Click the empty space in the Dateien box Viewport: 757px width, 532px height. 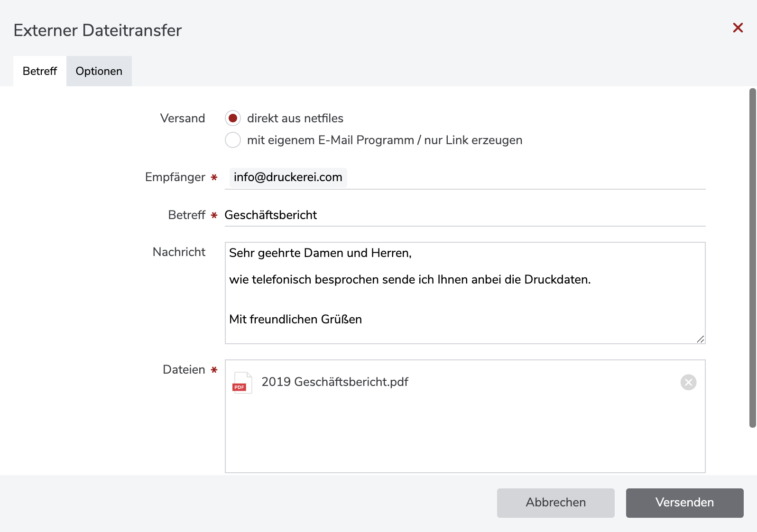pos(465,436)
